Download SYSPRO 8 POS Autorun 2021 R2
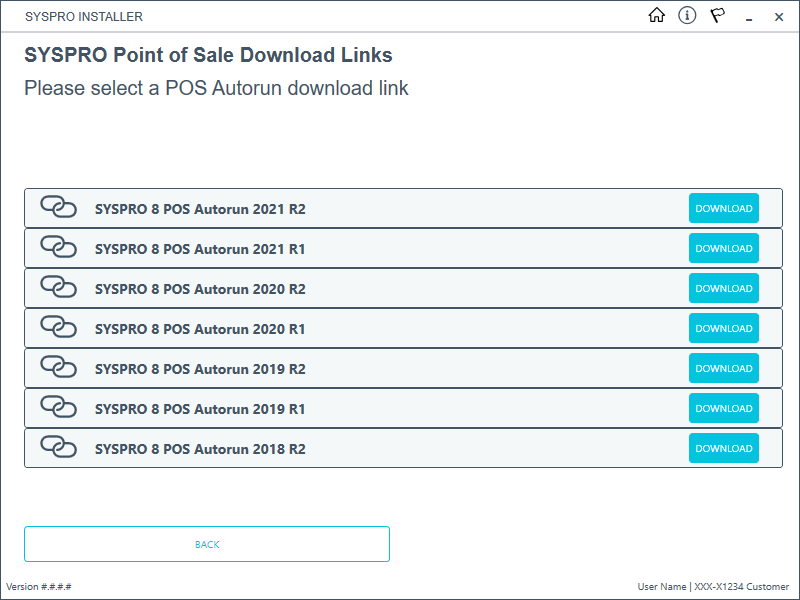 pyautogui.click(x=723, y=208)
